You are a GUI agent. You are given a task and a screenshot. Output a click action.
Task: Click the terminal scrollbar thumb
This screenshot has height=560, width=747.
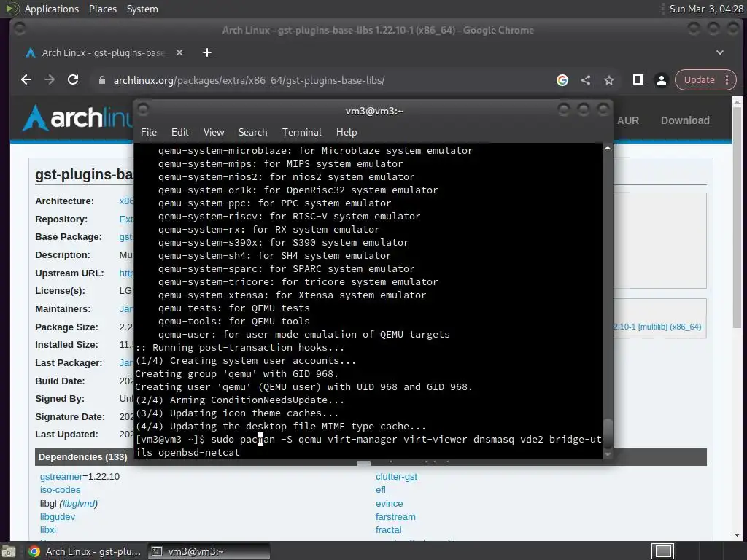608,432
